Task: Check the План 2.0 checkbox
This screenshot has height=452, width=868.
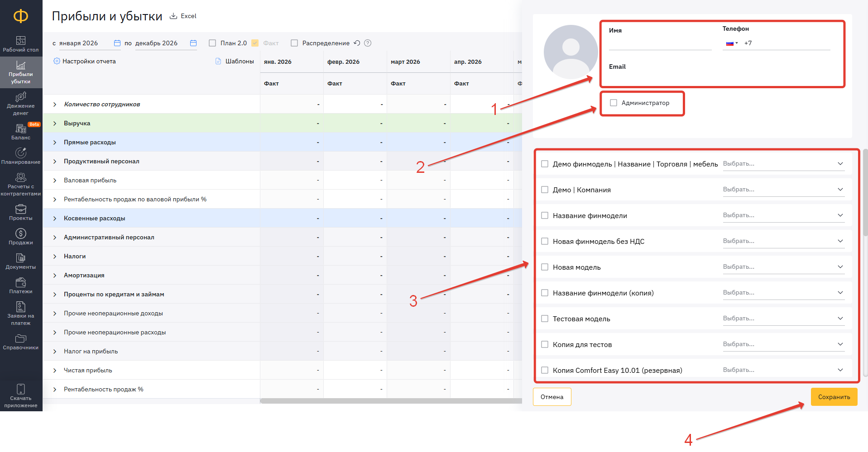Action: 212,43
